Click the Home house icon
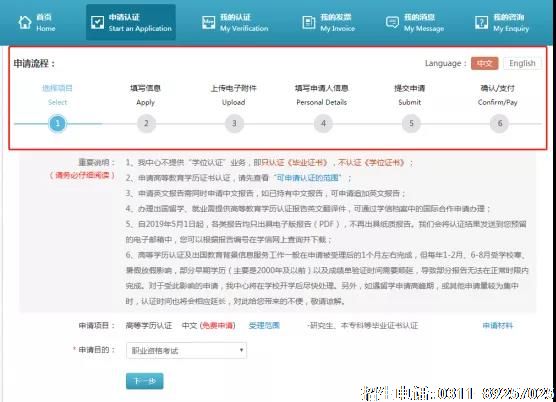 coord(25,22)
